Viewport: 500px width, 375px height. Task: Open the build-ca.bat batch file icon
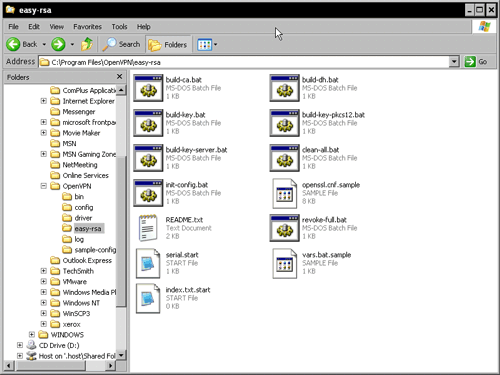(148, 88)
